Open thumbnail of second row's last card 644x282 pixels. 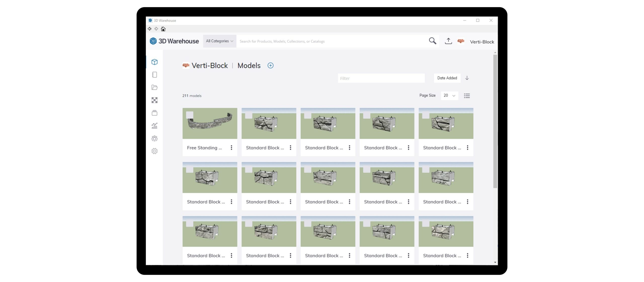coord(446,177)
